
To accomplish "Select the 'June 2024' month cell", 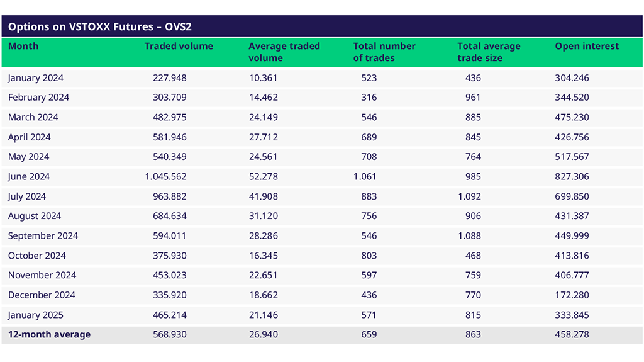I will 29,177.
